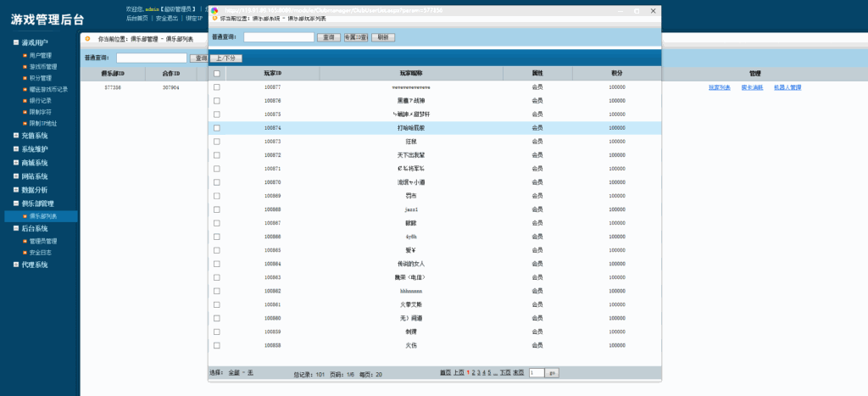Click the 用户管理 sidebar item icon

[x=24, y=55]
